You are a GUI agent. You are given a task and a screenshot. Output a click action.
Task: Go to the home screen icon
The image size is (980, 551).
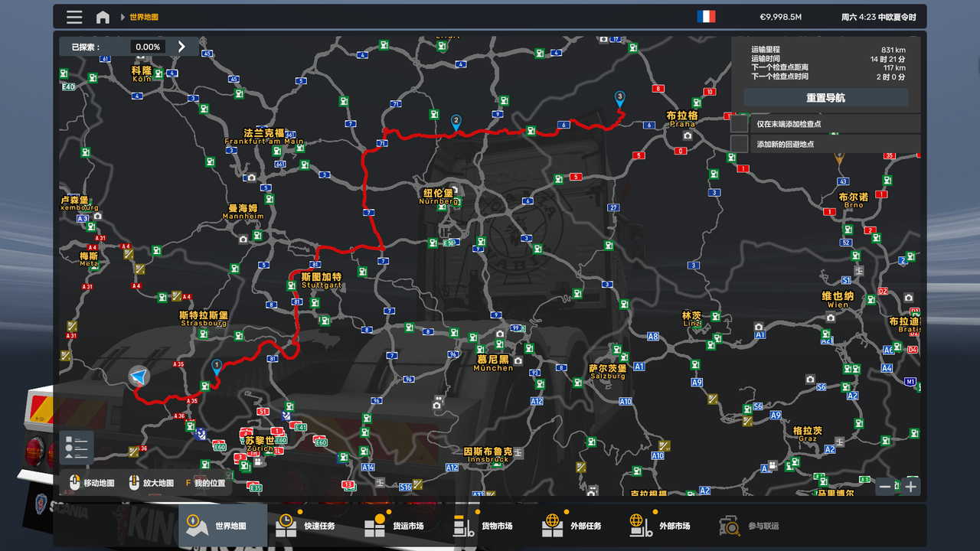[x=103, y=17]
